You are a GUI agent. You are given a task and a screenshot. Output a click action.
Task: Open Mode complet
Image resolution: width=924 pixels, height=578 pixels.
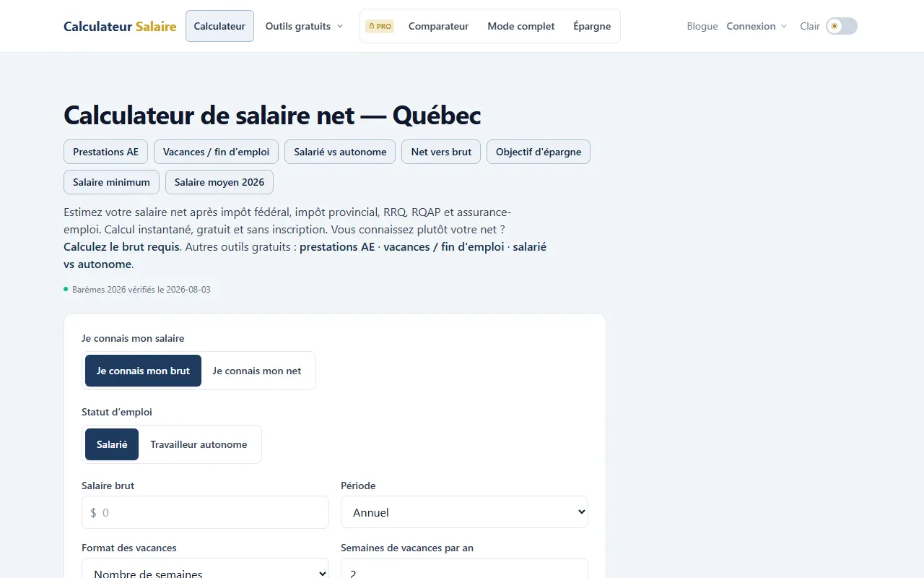(x=521, y=26)
